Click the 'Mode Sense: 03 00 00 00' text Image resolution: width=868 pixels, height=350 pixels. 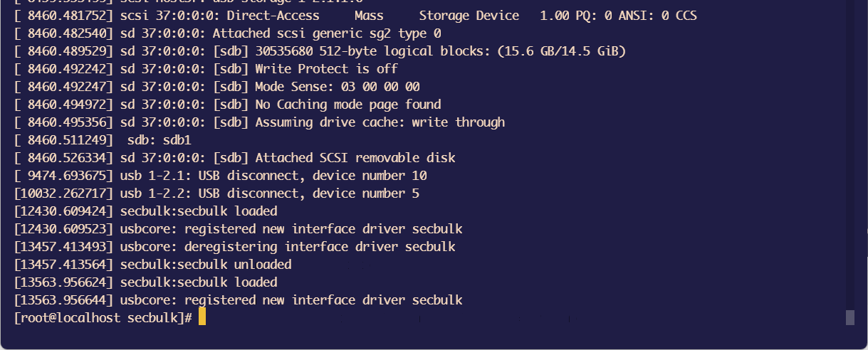[x=338, y=87]
